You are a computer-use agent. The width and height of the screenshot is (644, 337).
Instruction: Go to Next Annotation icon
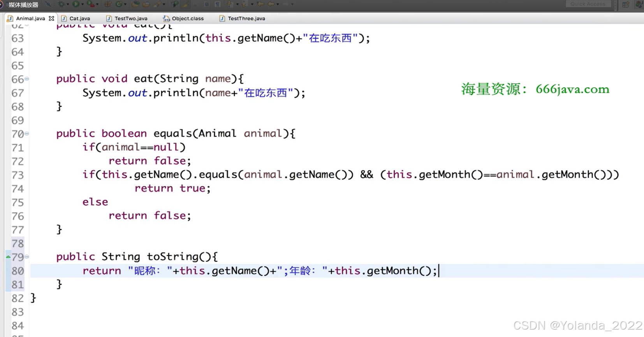(229, 4)
